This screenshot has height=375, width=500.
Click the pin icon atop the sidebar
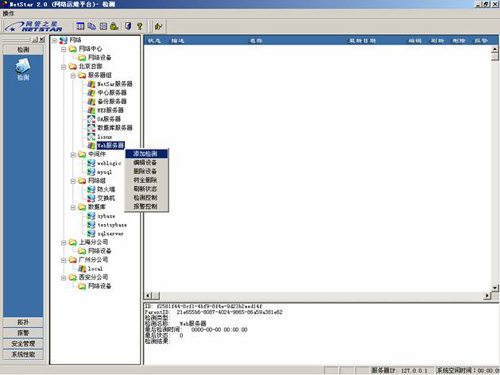coord(35,40)
